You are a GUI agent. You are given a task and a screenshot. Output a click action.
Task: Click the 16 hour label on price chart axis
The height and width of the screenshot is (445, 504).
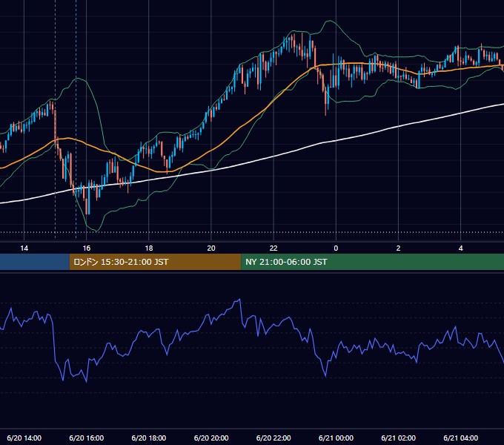point(87,248)
